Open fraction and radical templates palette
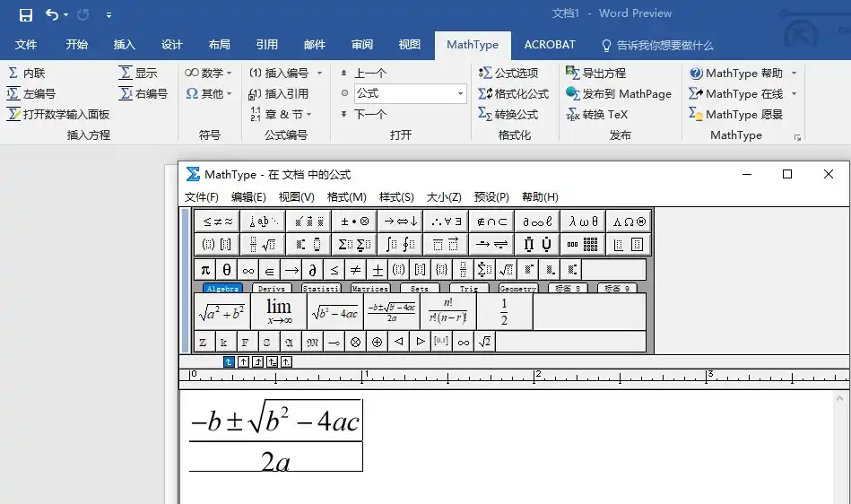The height and width of the screenshot is (504, 851). pyautogui.click(x=263, y=244)
